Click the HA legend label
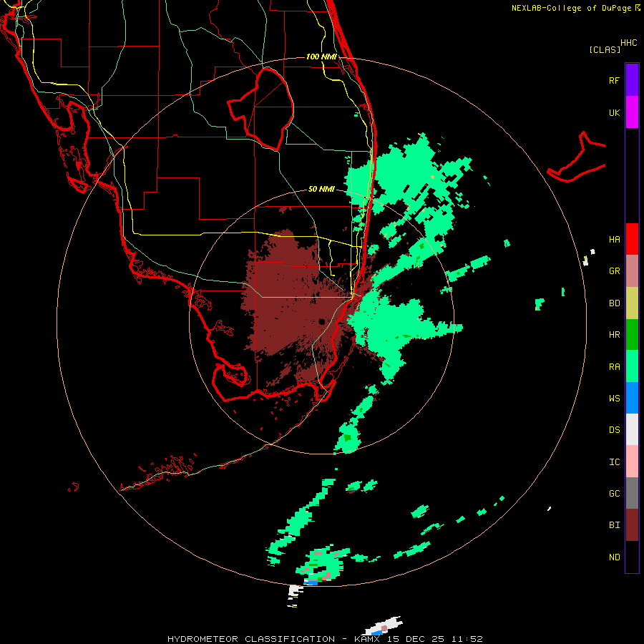Image resolution: width=644 pixels, height=644 pixels. click(614, 239)
